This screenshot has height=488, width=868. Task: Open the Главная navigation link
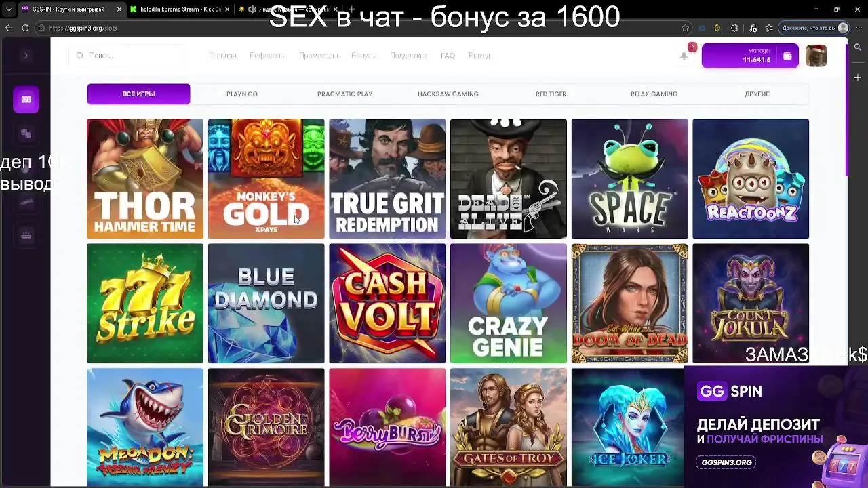(x=222, y=56)
